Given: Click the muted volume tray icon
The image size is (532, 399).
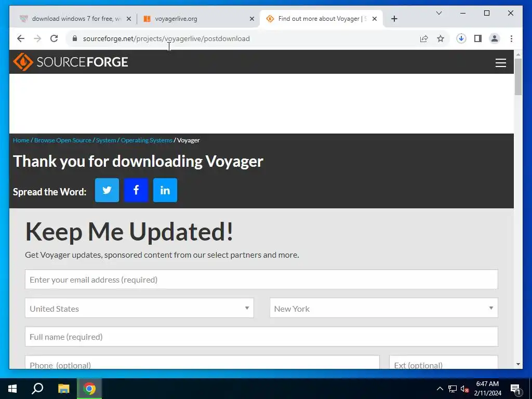Looking at the screenshot, I should (x=464, y=389).
